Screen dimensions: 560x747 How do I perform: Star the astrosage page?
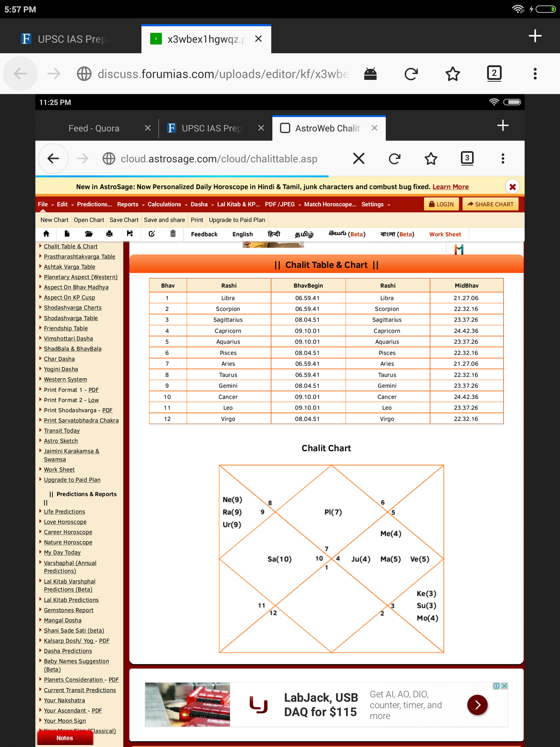[x=431, y=158]
